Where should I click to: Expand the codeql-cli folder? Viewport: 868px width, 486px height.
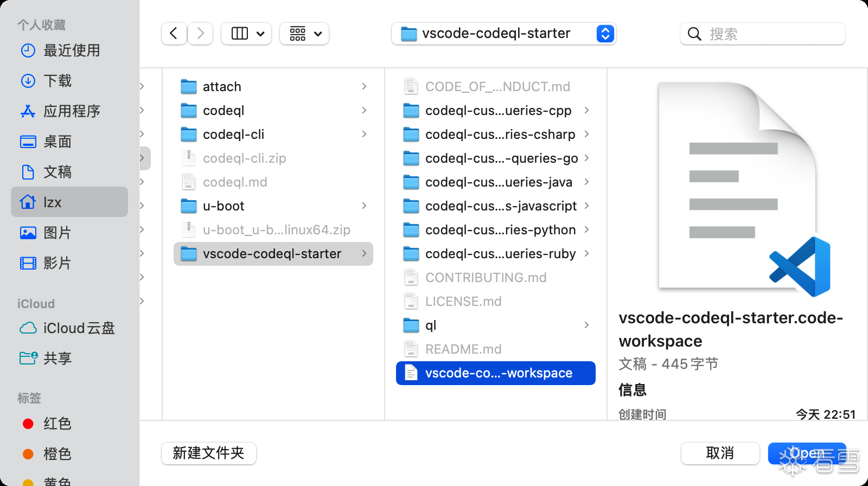tap(364, 134)
